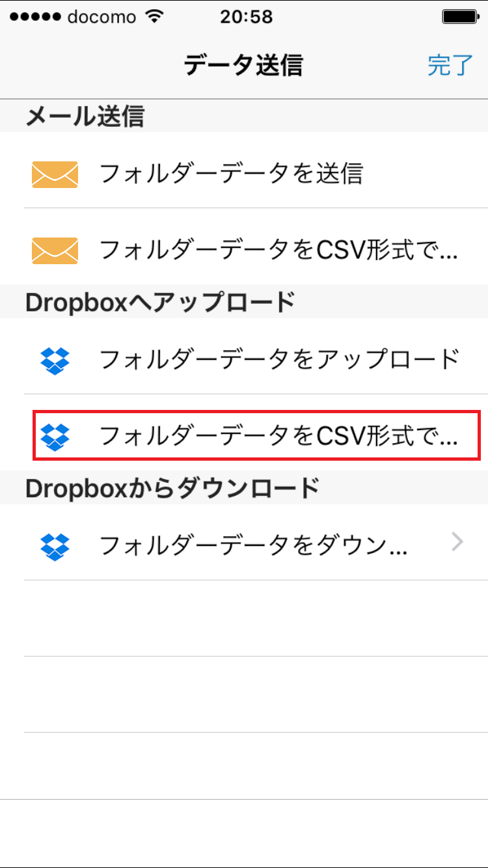The width and height of the screenshot is (488, 868).
Task: Select フォルダーデータを送信 under メール送信
Action: point(244,170)
